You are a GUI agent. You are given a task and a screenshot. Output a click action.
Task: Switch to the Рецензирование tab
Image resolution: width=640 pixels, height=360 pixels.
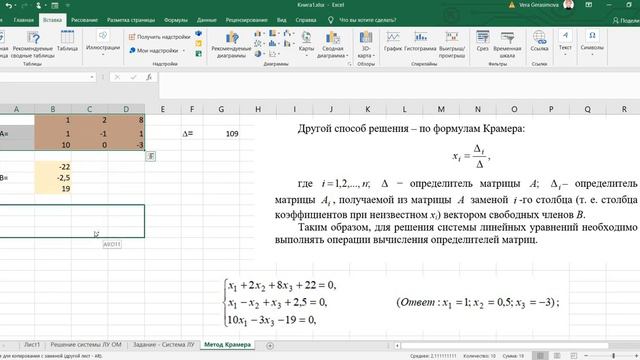coord(246,20)
